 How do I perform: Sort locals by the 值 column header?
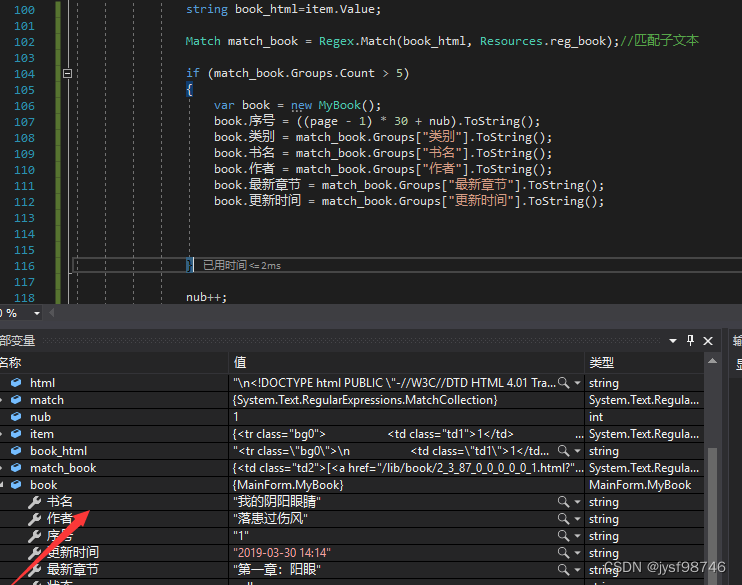click(x=406, y=363)
